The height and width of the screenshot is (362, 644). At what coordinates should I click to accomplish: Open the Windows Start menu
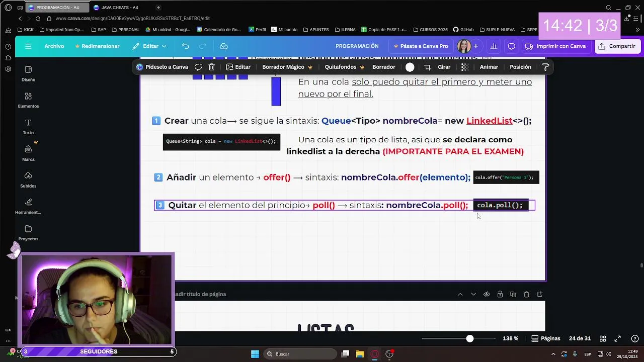255,354
